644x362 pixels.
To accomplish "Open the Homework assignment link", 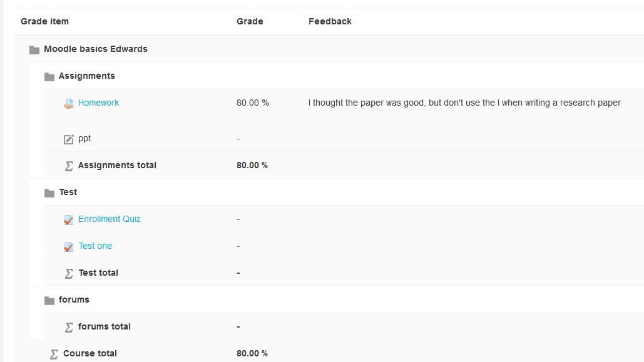I will pyautogui.click(x=99, y=103).
